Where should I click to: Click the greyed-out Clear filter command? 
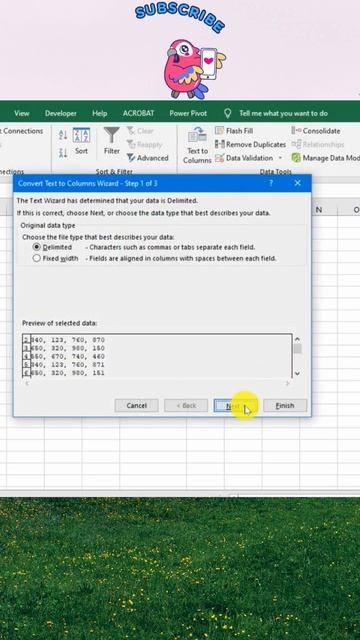coord(140,131)
